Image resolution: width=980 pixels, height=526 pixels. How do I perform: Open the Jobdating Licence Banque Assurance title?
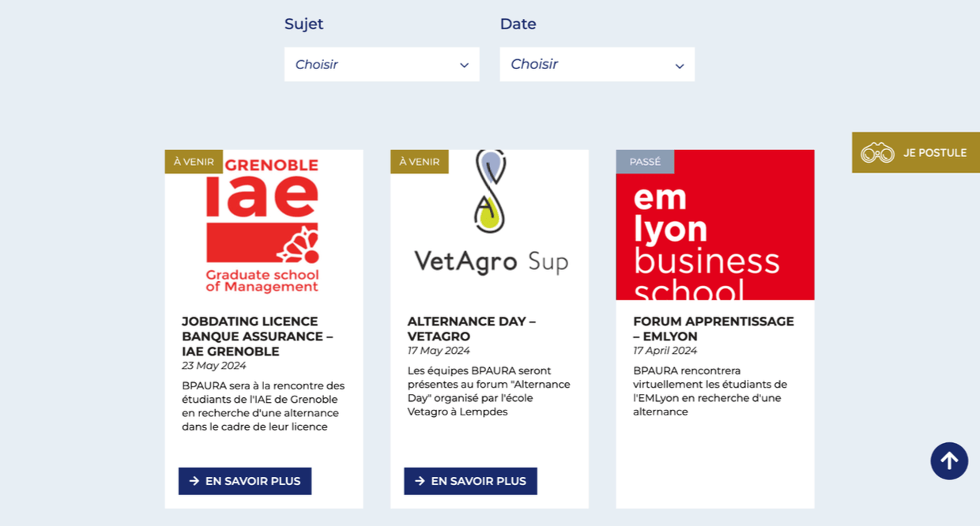click(x=257, y=336)
